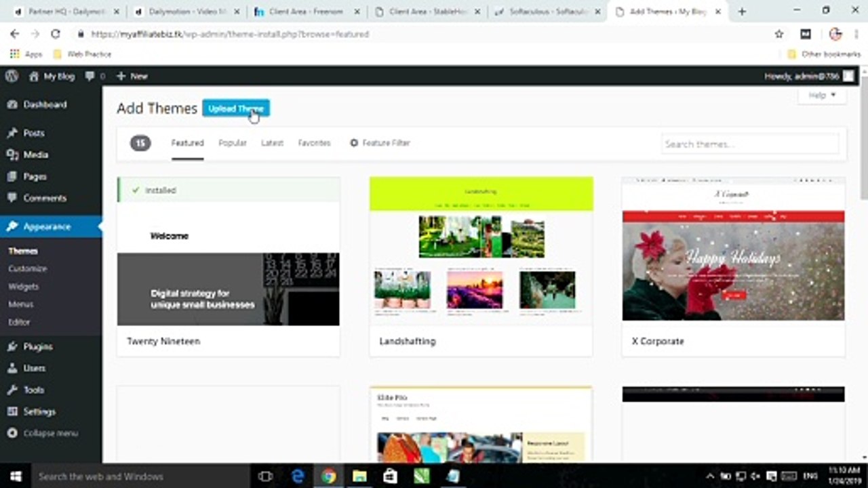Switch to Popular themes tab

[233, 143]
